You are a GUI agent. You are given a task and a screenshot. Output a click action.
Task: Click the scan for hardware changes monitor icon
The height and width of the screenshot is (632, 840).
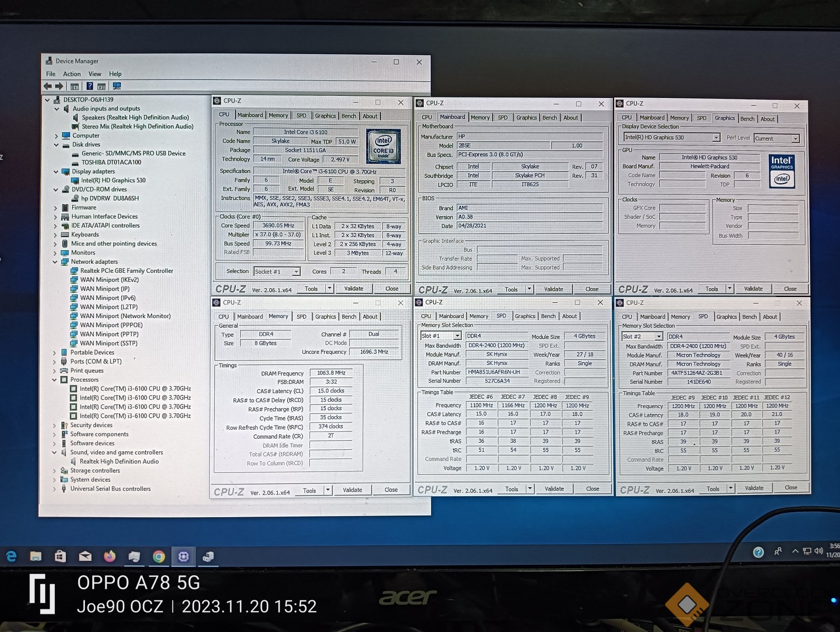coord(116,86)
